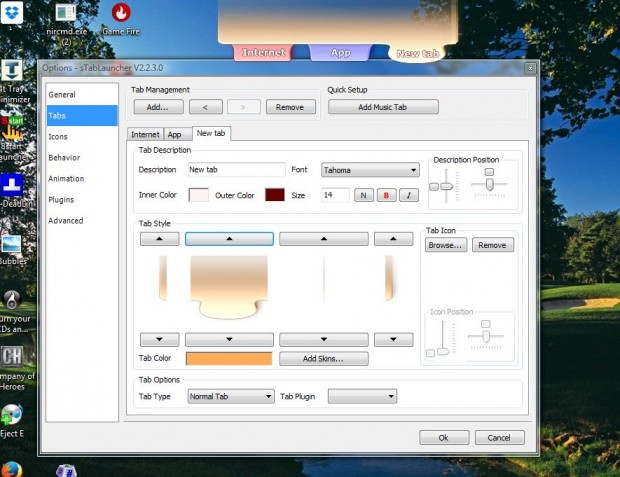Viewport: 620px width, 477px height.
Task: Toggle Italic font style I button
Action: pos(409,195)
